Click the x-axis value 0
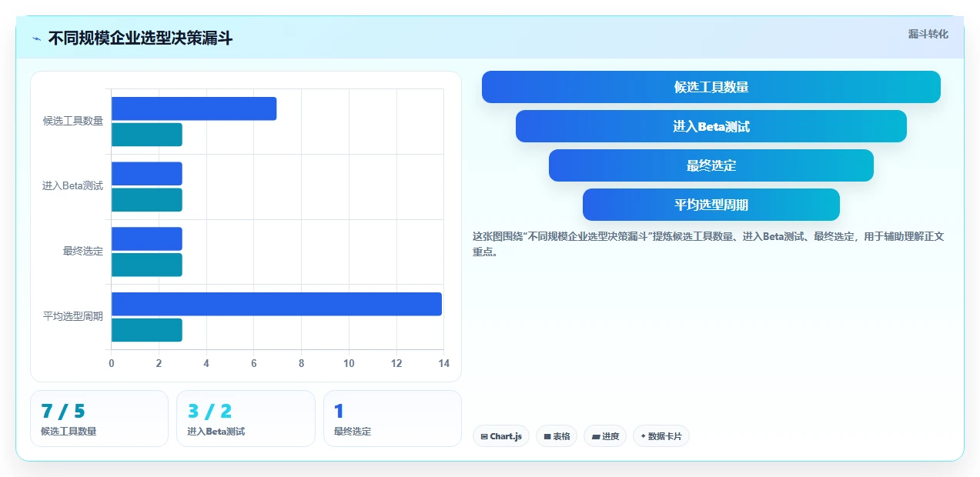The width and height of the screenshot is (980, 477). [112, 363]
